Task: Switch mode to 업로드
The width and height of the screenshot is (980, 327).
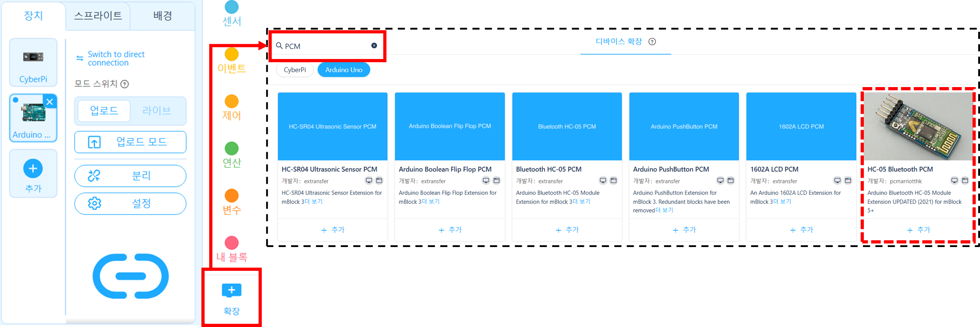Action: point(104,111)
